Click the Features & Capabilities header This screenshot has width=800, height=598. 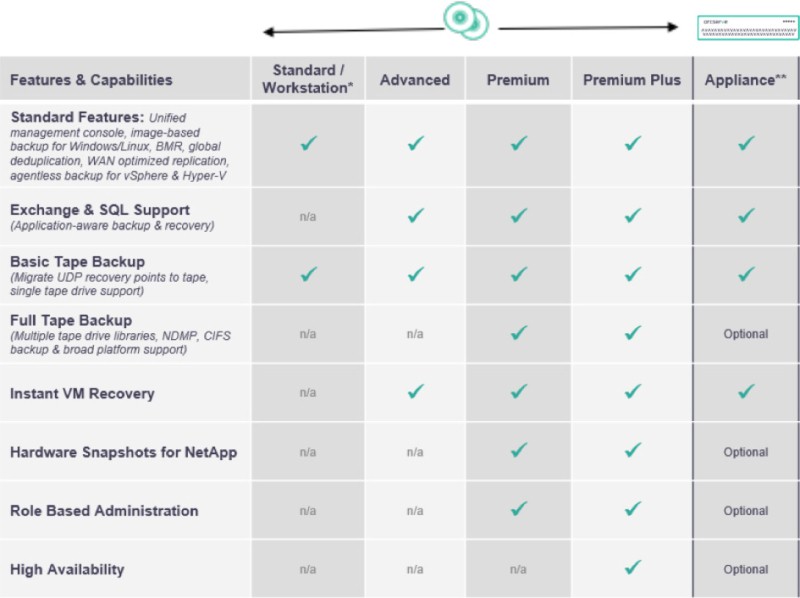tap(91, 80)
